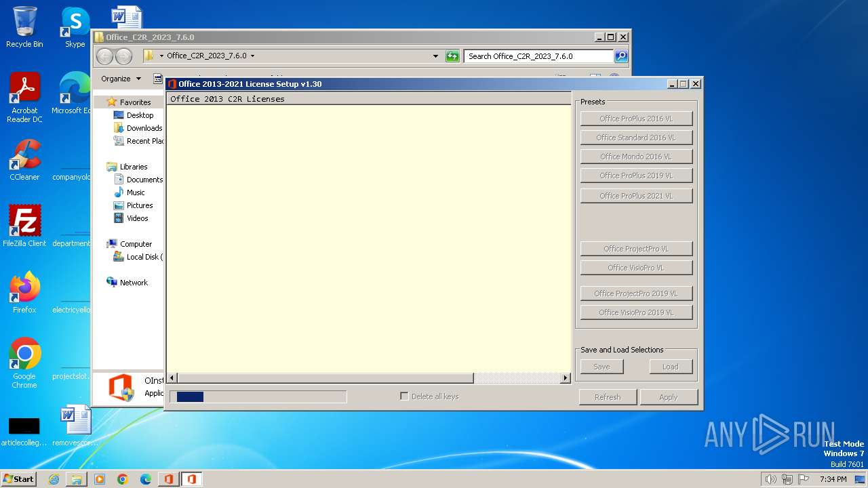Click Office ProPlus 2016 VL preset
The height and width of the screenshot is (488, 868).
point(636,119)
